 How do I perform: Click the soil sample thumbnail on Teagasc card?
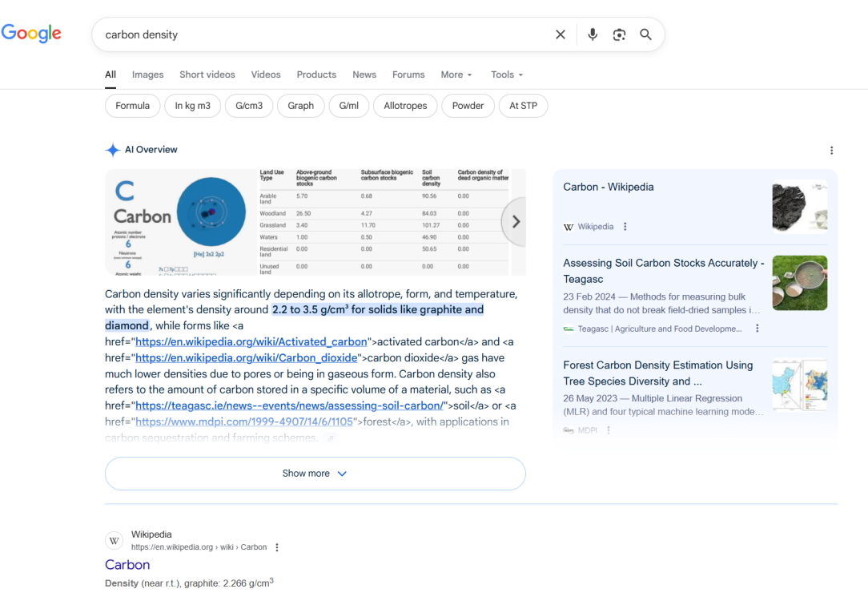pos(799,283)
